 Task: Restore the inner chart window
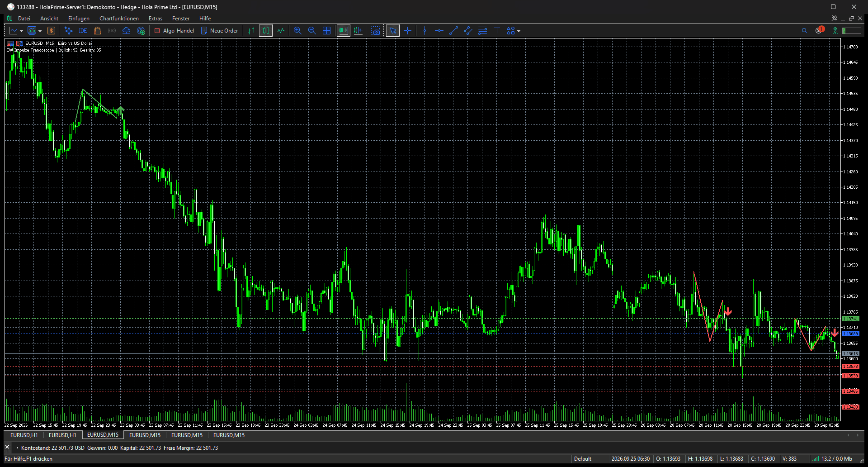pos(851,19)
